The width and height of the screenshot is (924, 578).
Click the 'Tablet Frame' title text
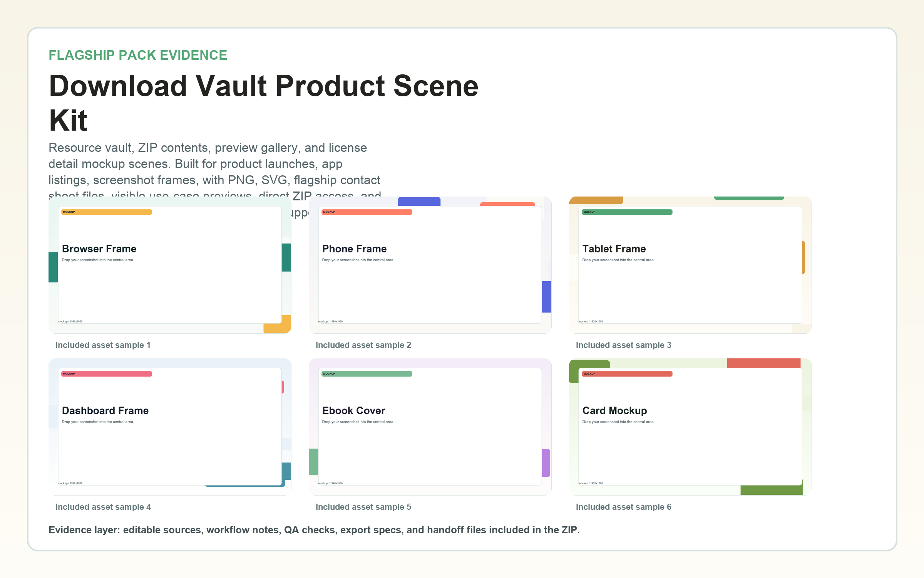tap(614, 249)
